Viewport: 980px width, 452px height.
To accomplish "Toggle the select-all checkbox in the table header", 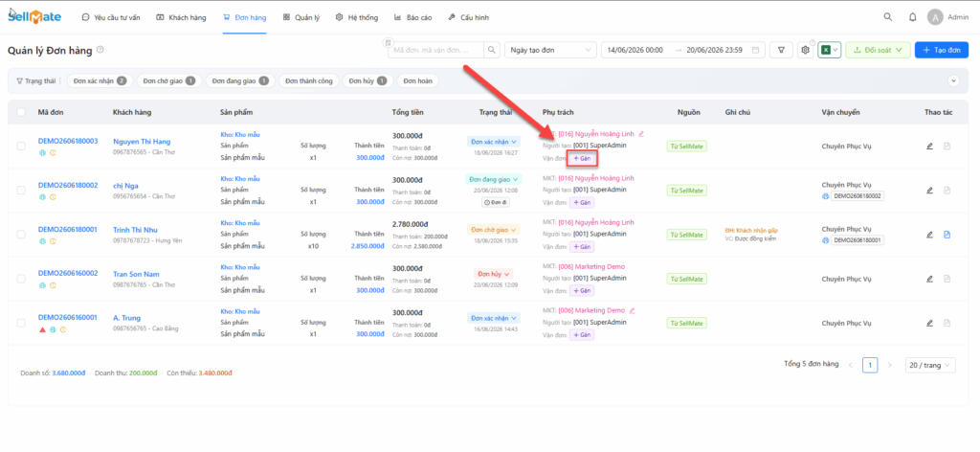I will [x=21, y=113].
